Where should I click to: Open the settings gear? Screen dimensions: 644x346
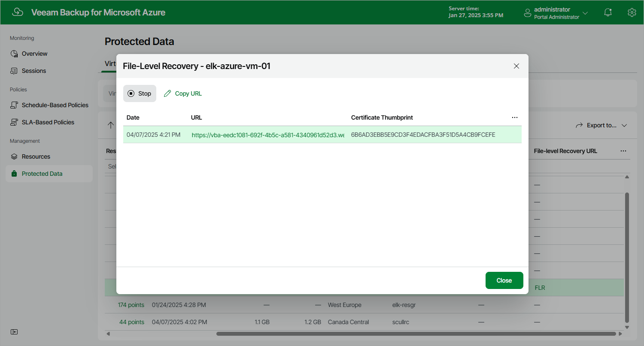[632, 12]
